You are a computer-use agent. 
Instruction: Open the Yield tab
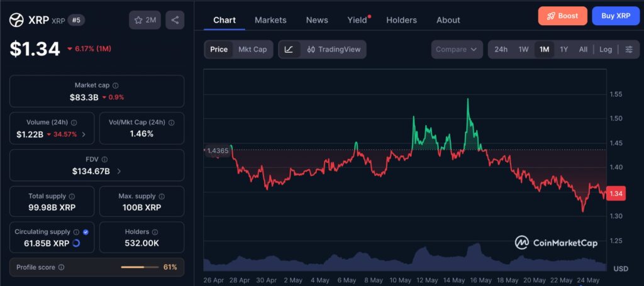[357, 19]
